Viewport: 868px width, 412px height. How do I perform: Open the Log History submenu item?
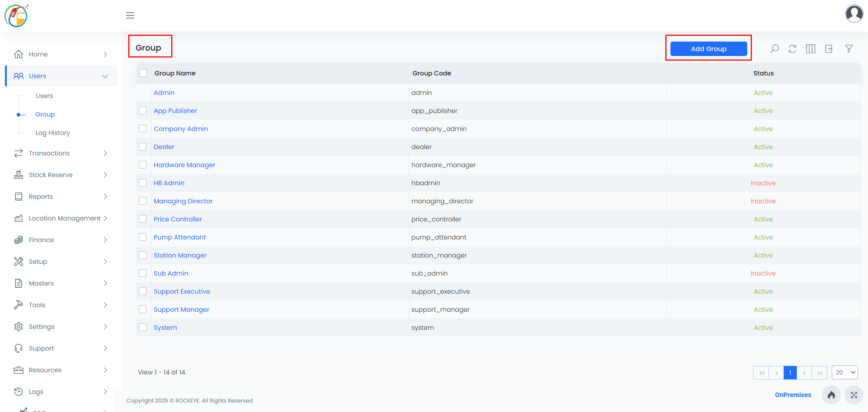click(x=53, y=133)
